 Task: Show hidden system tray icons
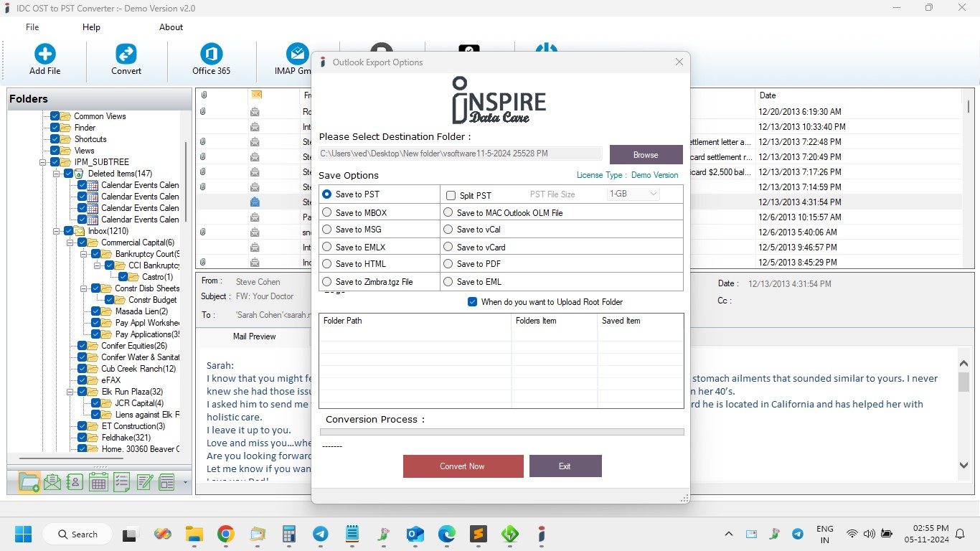(729, 534)
